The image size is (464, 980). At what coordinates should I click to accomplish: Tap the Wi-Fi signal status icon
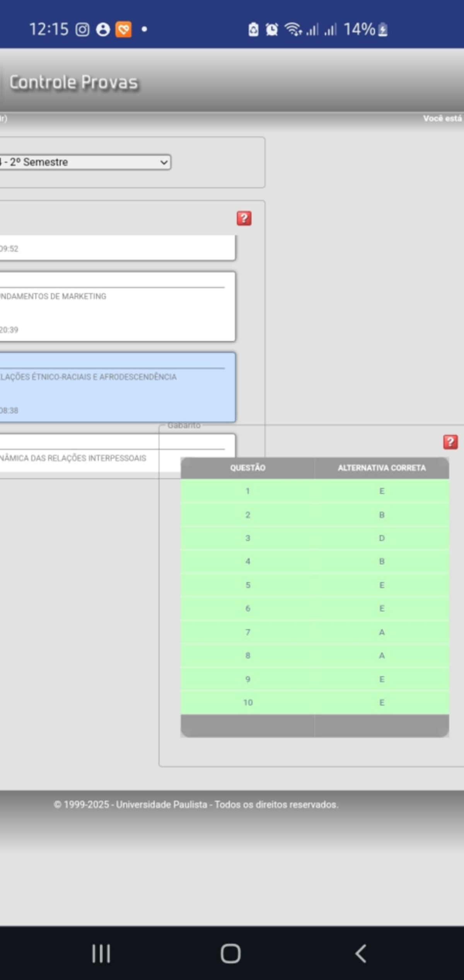(293, 29)
